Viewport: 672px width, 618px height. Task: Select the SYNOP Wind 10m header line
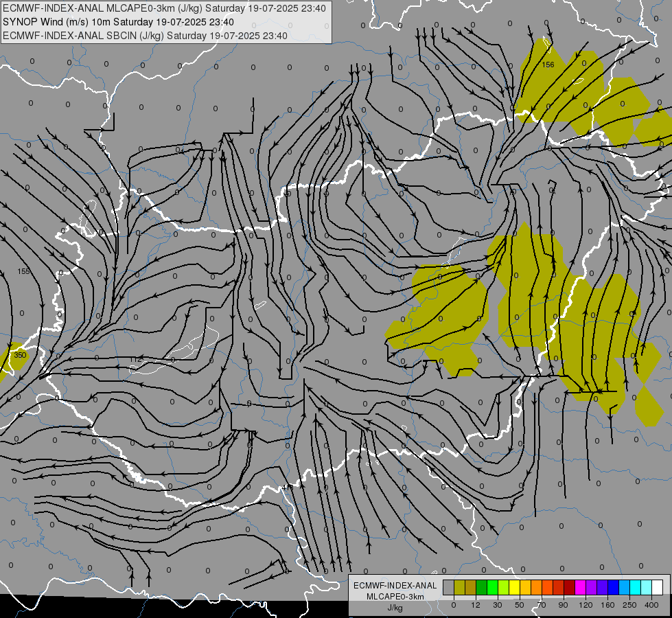click(118, 22)
